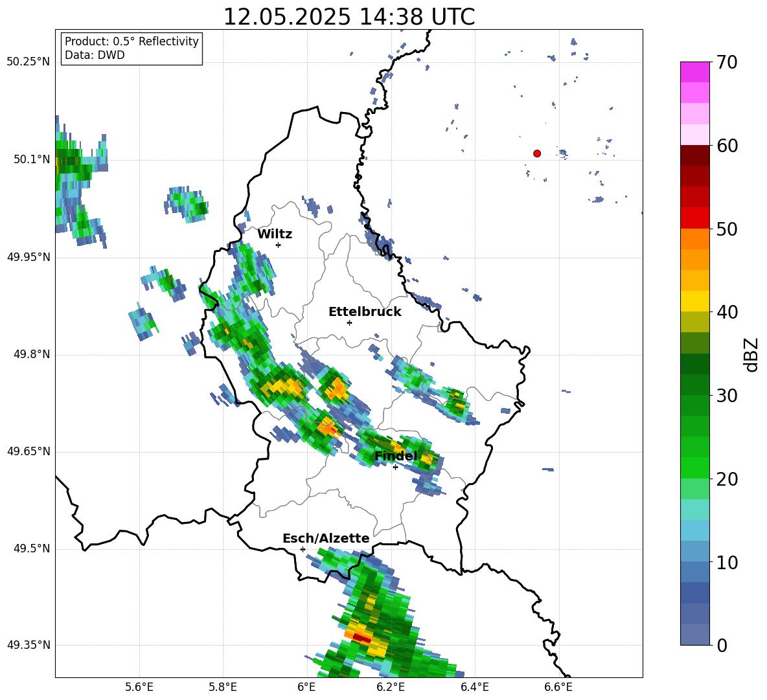Pick the yellow band at 40 dBZ
This screenshot has height=700, width=767.
click(x=694, y=301)
